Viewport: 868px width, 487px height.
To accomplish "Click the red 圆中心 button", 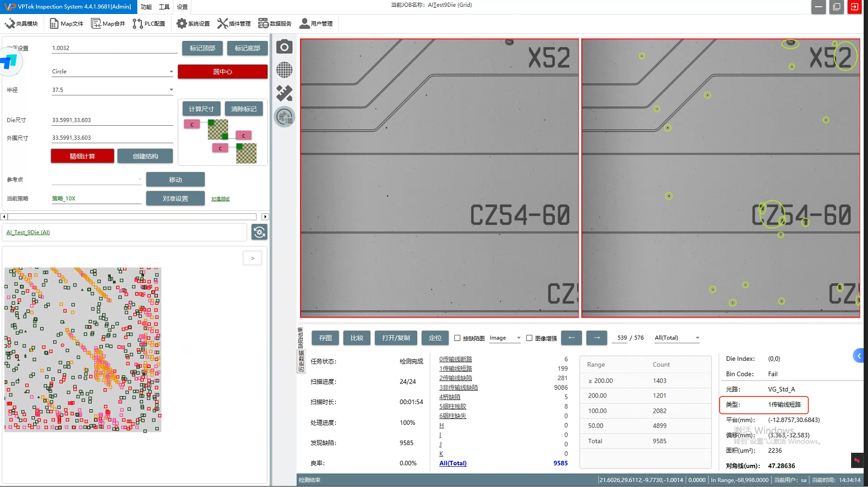I will 223,72.
